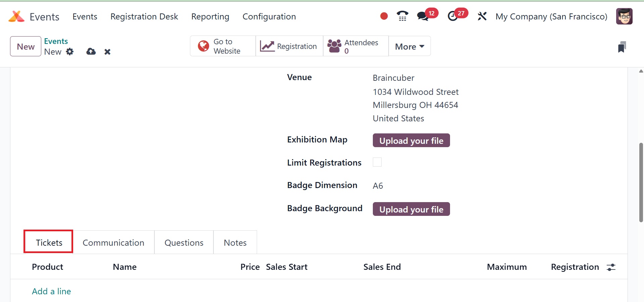Click the red recording indicator icon
644x302 pixels.
pyautogui.click(x=384, y=16)
